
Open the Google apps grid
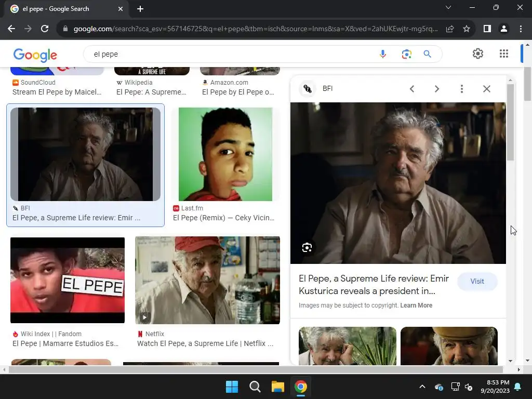coord(504,54)
